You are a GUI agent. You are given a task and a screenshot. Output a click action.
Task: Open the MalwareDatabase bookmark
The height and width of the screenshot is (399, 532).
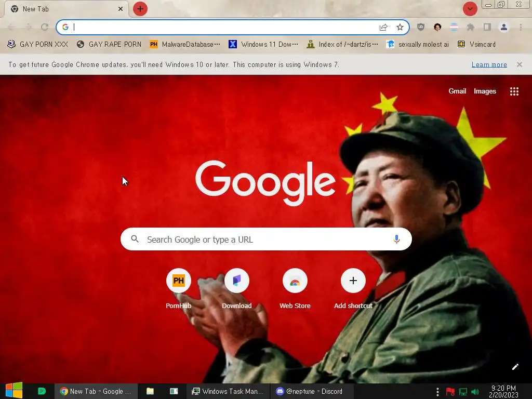click(x=185, y=45)
